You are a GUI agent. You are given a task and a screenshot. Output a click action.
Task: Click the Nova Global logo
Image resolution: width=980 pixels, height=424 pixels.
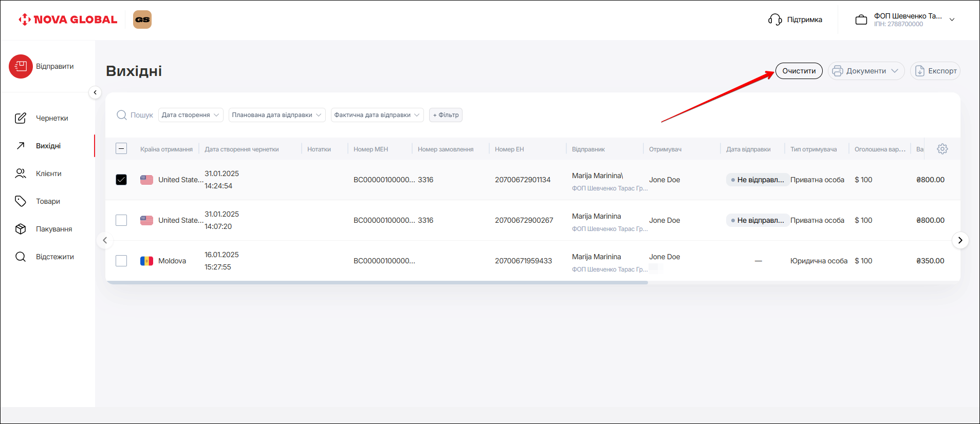click(x=68, y=20)
